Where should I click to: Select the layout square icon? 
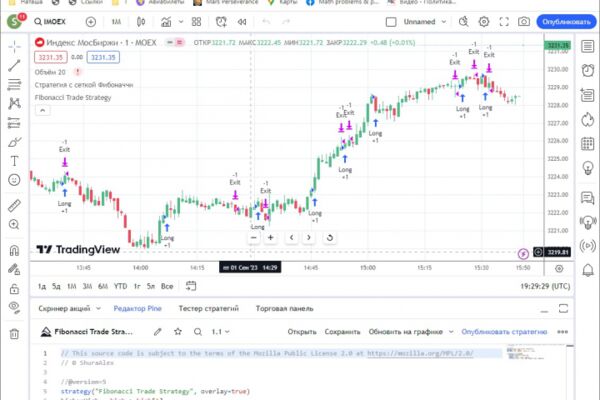pos(391,22)
